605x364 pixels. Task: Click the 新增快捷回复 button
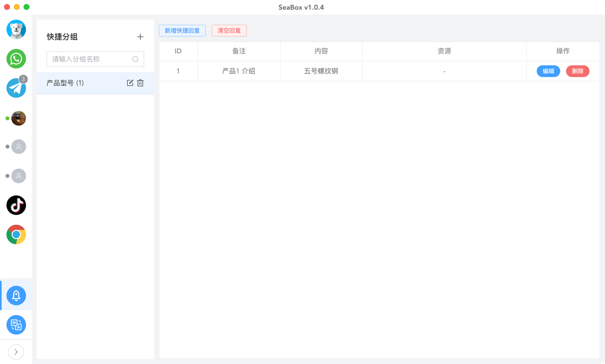pos(182,31)
